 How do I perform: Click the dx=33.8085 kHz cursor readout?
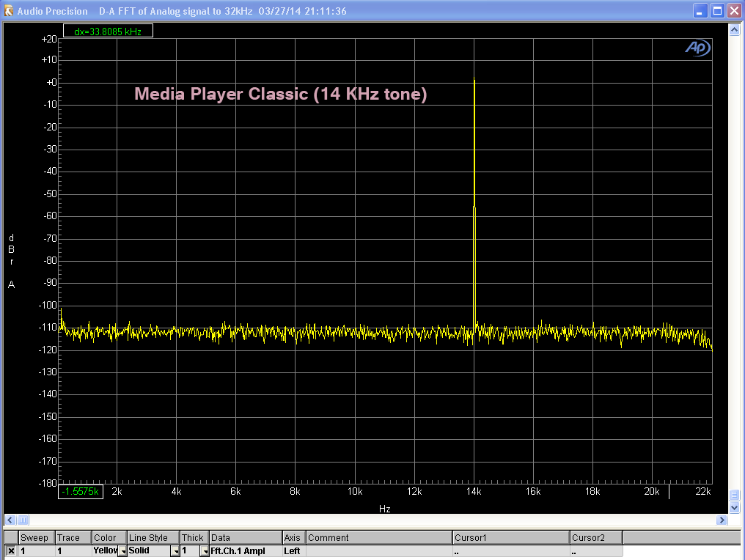point(108,32)
